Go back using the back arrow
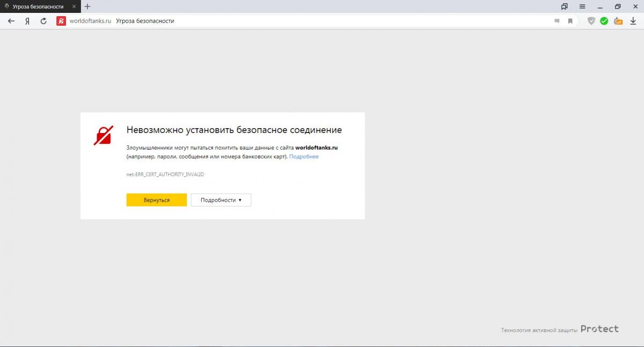The image size is (644, 347). tap(11, 21)
